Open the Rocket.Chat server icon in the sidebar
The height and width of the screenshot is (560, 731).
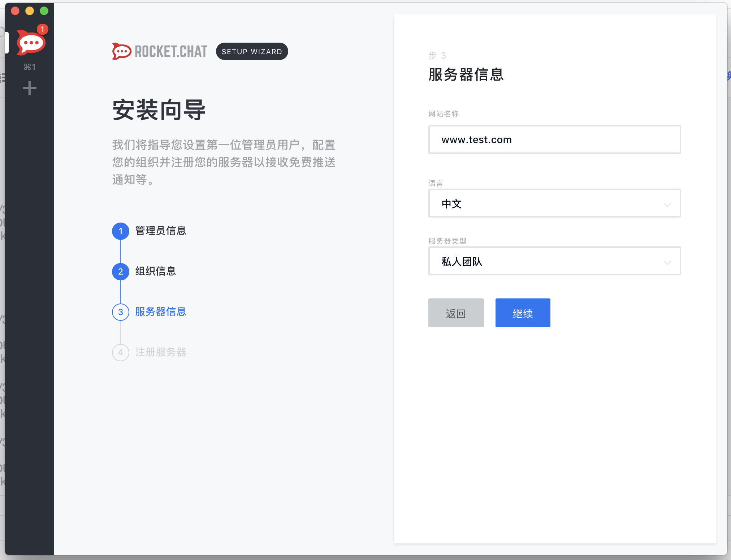[31, 43]
